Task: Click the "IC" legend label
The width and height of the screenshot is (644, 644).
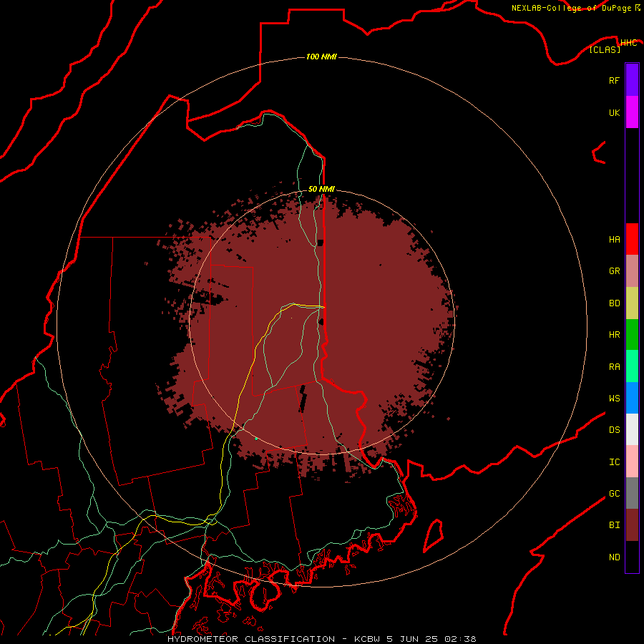Action: pos(614,462)
